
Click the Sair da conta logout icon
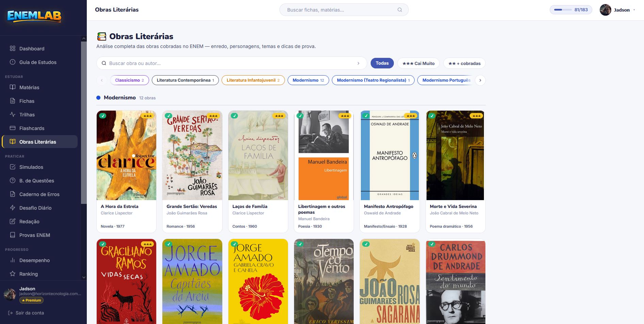pos(10,313)
